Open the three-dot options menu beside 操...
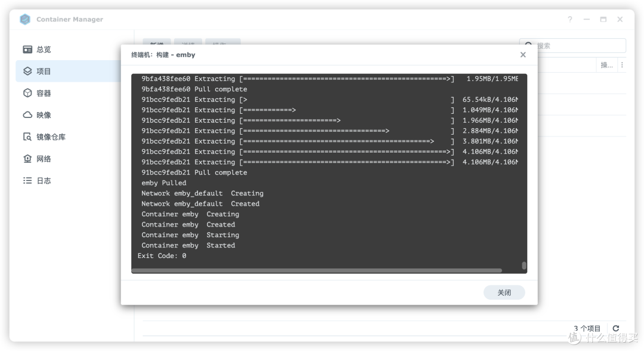This screenshot has width=644, height=351. [x=622, y=64]
